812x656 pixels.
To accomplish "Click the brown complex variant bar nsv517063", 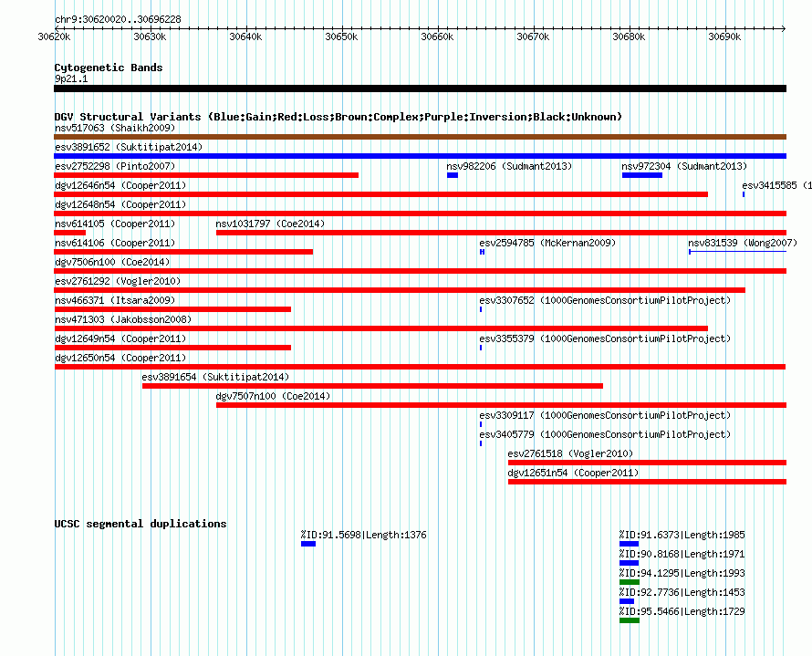I will click(420, 137).
